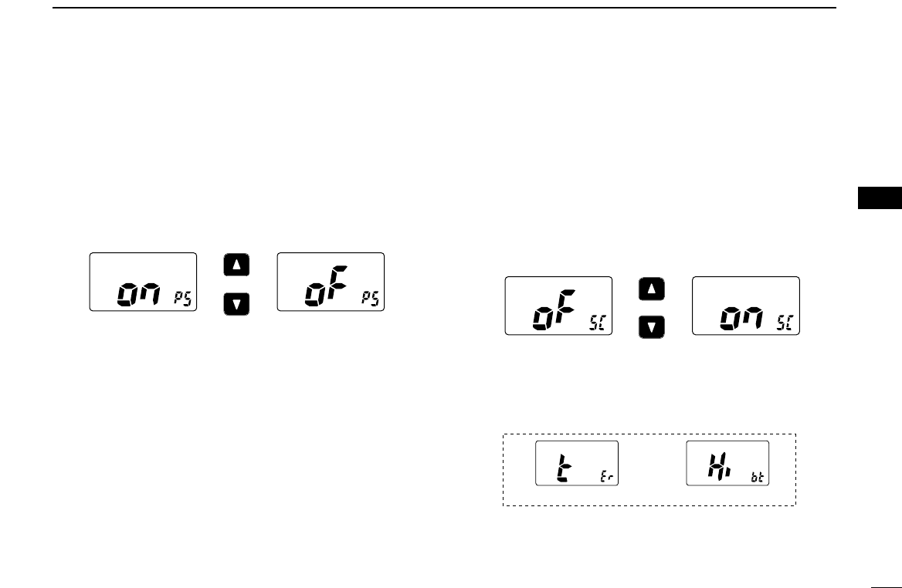Click the 'bt' label in the small display
The height and width of the screenshot is (588, 902).
click(758, 476)
